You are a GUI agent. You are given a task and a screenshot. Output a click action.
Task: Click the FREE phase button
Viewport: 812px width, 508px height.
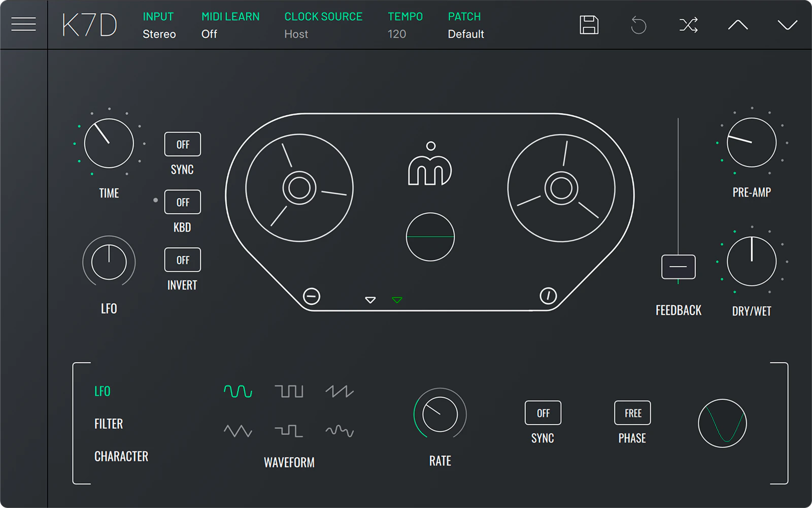pos(632,413)
